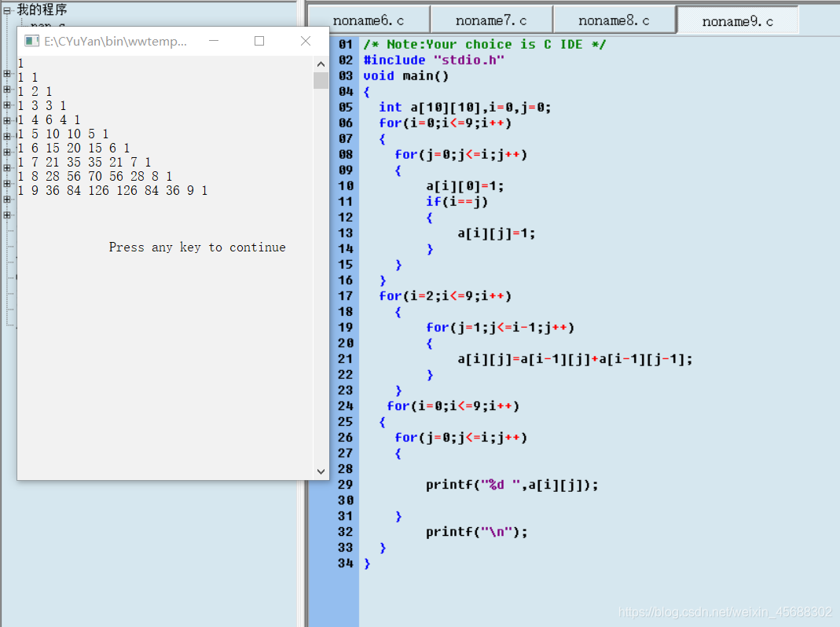840x627 pixels.
Task: Click console row '1 7 21 35 35 21 7 1'
Action: pos(84,162)
